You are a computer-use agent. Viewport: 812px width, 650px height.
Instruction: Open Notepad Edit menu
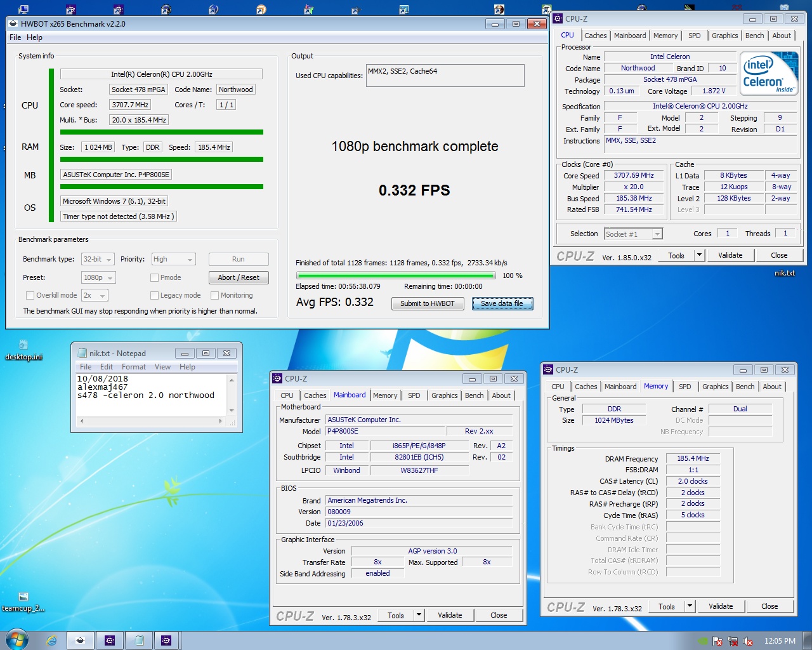[107, 367]
